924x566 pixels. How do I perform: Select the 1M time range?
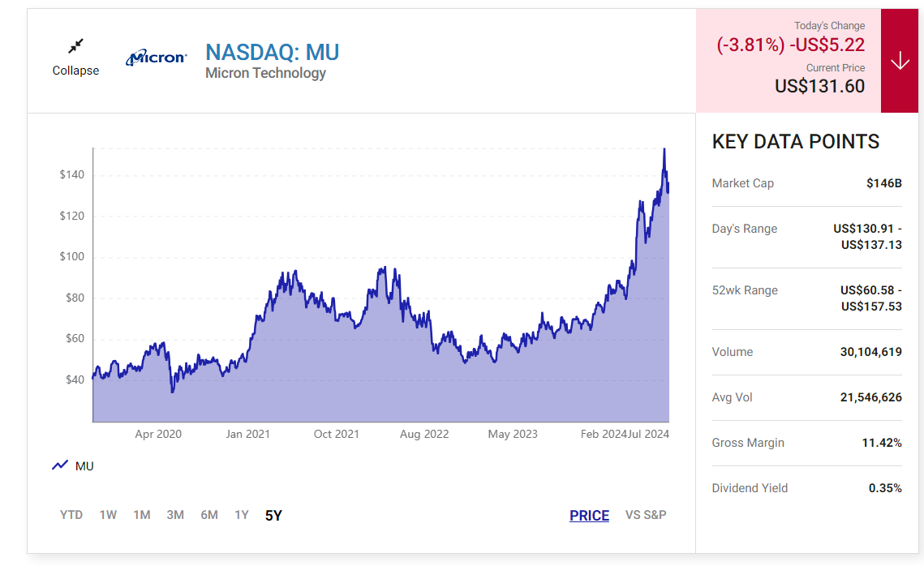pyautogui.click(x=141, y=515)
